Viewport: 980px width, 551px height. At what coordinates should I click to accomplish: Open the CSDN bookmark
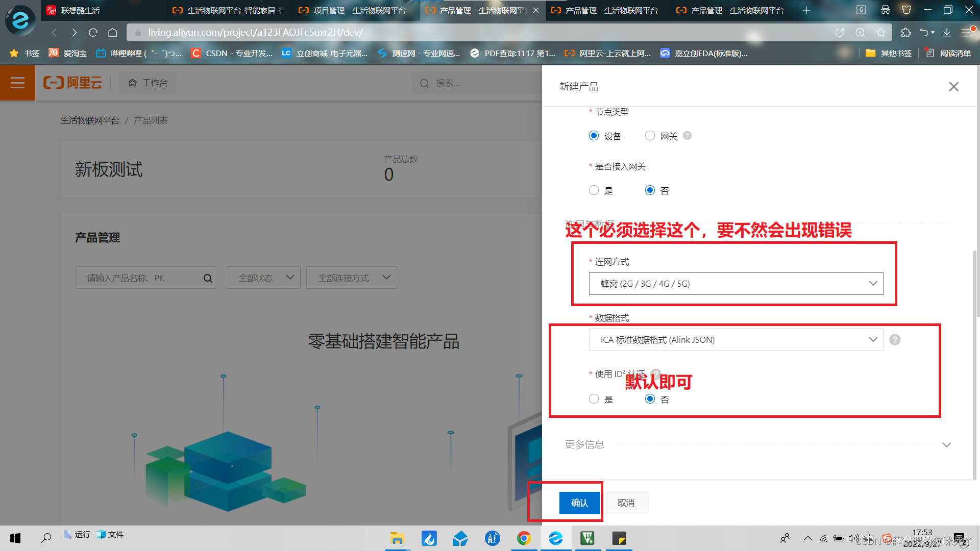coord(232,53)
